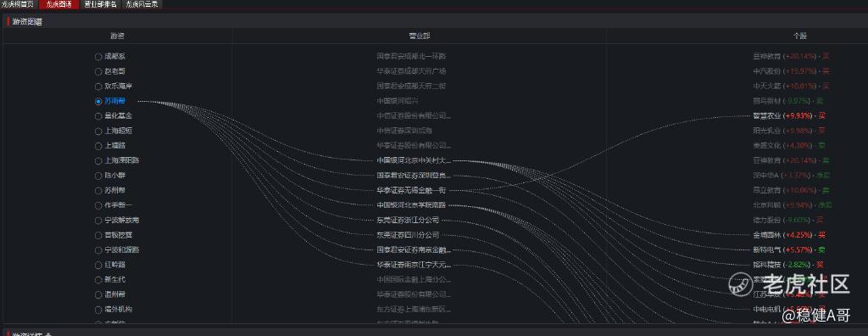The image size is (868, 336).
Task: Open the 龙虎风云录 tab
Action: 142,4
